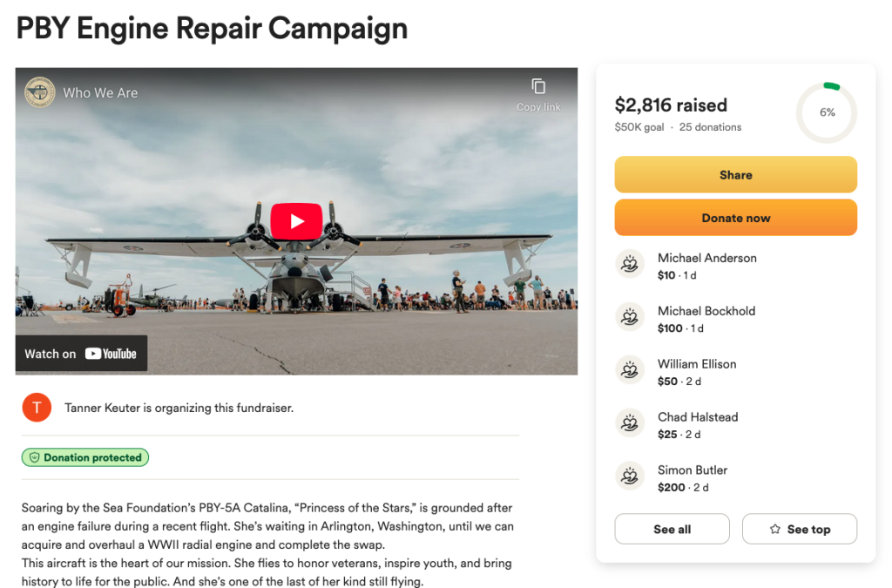
Task: Click Chad Halstead's donation heart icon
Action: 629,423
